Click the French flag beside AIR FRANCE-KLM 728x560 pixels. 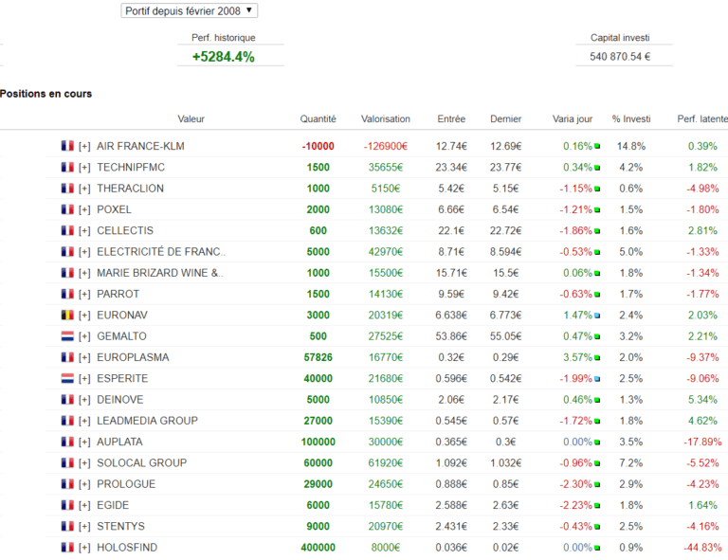67,146
